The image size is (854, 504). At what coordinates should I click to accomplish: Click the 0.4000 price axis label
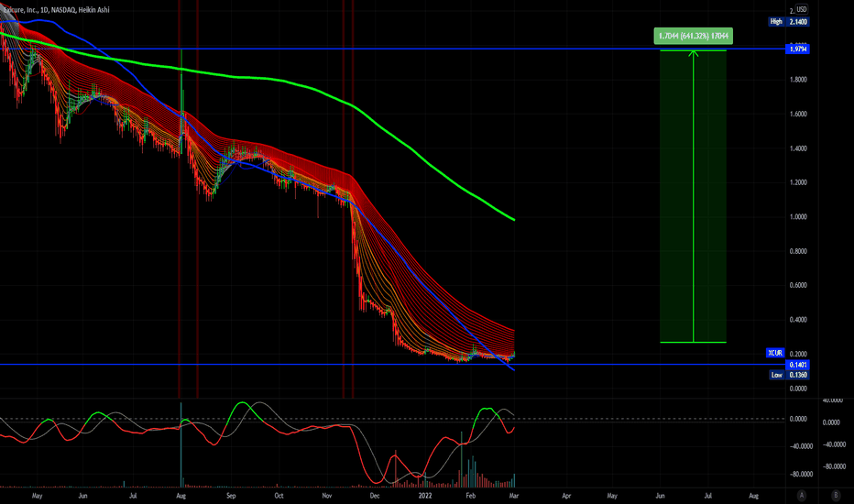798,320
